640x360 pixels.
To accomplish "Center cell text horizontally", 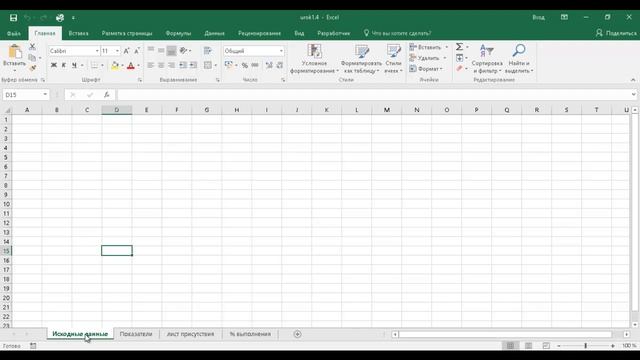I will pyautogui.click(x=161, y=65).
